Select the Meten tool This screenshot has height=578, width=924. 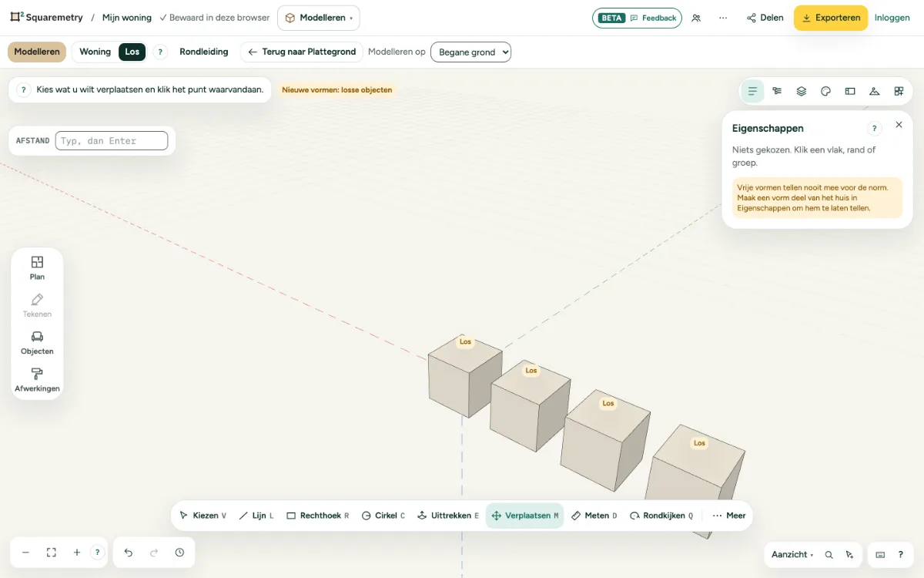pos(594,516)
